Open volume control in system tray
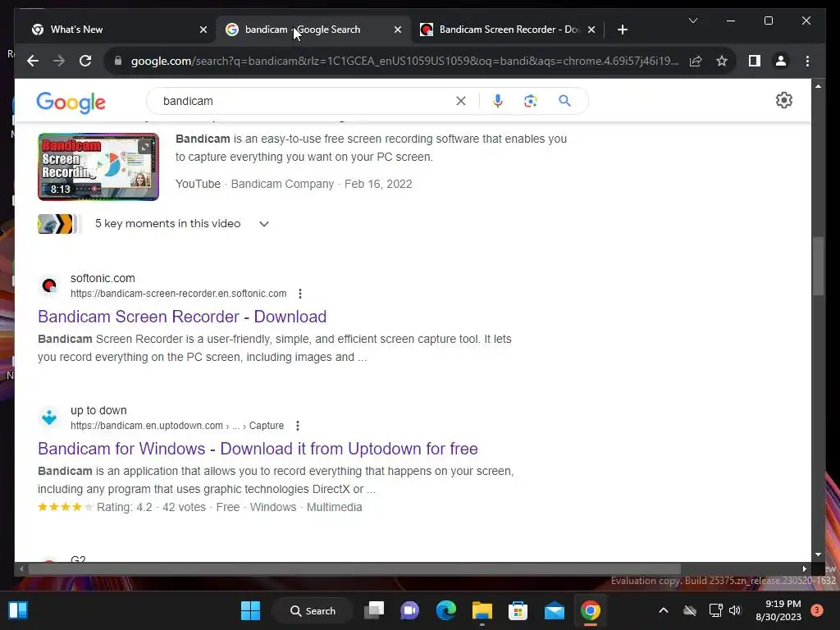840x630 pixels. [x=735, y=610]
